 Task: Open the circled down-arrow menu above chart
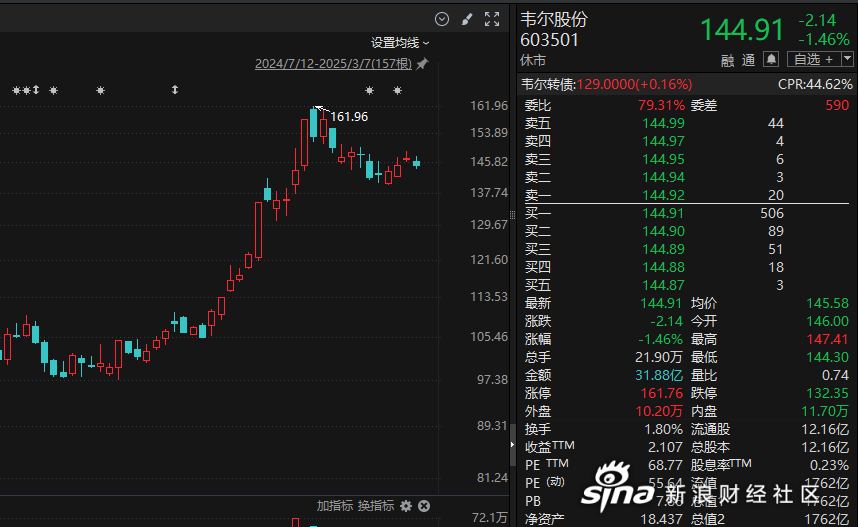[442, 19]
